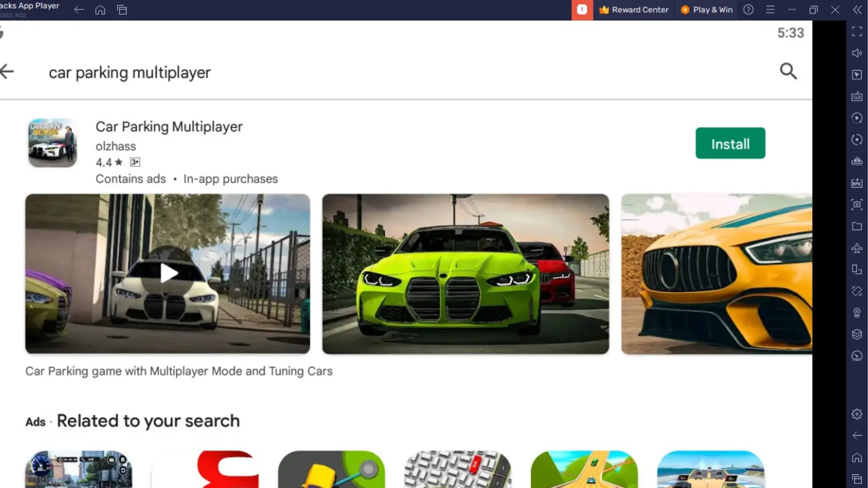
Task: Take a screenshot with camera icon
Action: tap(857, 204)
